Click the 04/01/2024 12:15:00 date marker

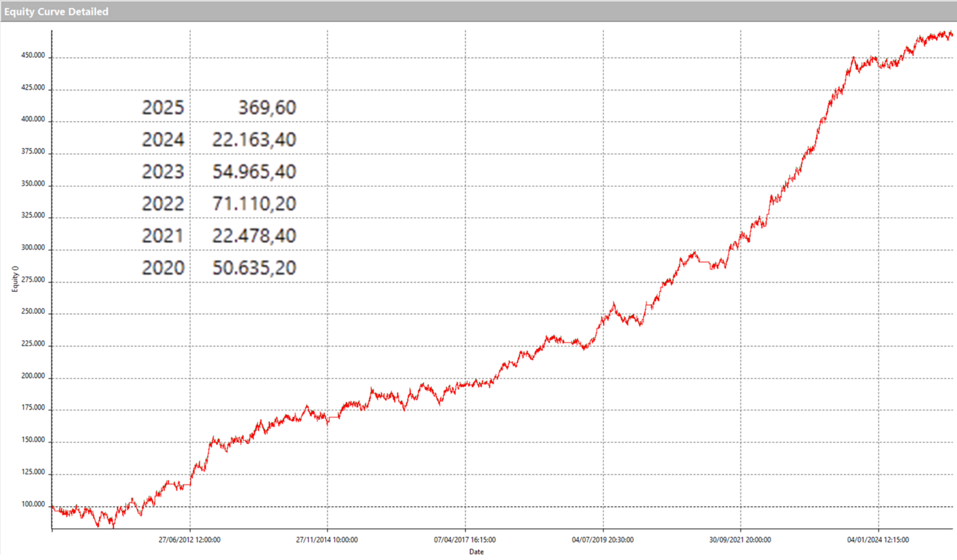pyautogui.click(x=878, y=540)
